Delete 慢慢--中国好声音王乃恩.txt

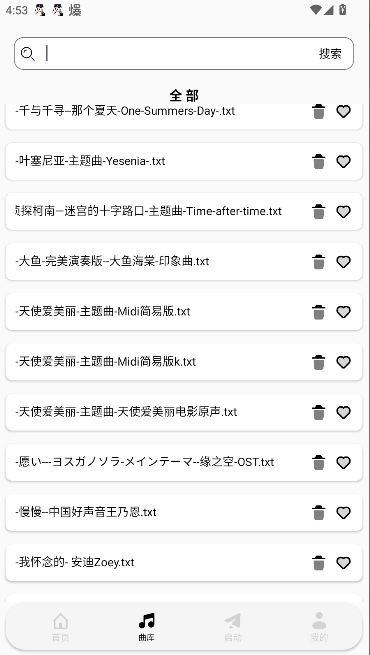319,512
